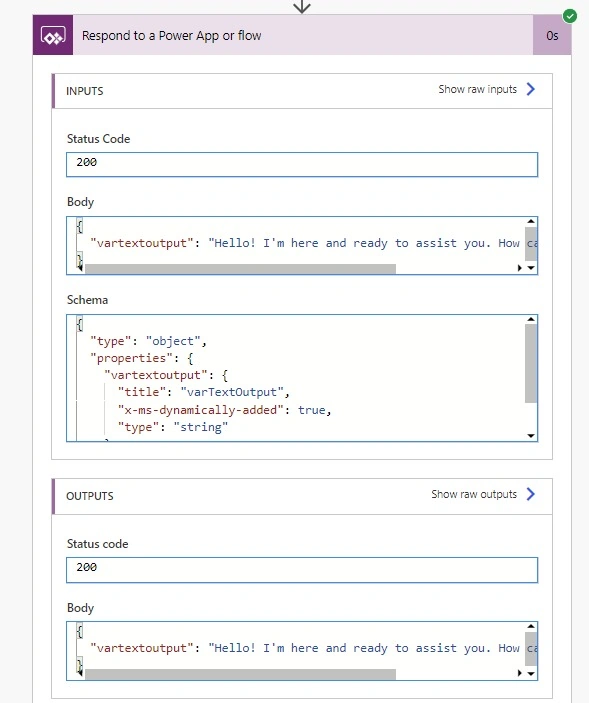This screenshot has height=703, width=589.
Task: Click the inputs Body scroll-up arrow
Action: 531,221
